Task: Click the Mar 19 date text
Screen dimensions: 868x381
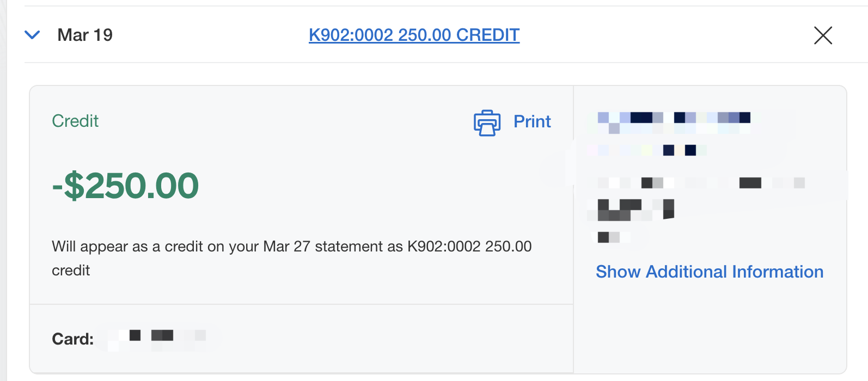Action: coord(85,35)
